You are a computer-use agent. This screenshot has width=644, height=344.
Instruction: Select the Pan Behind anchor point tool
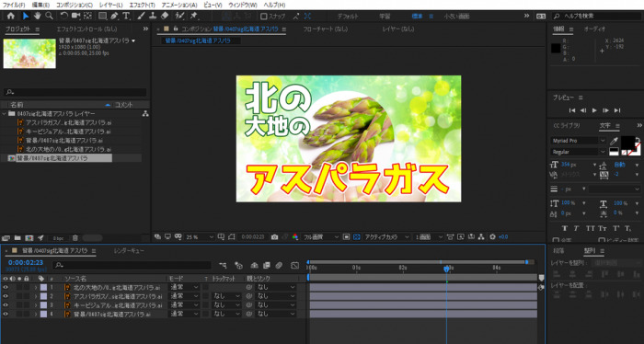[87, 16]
